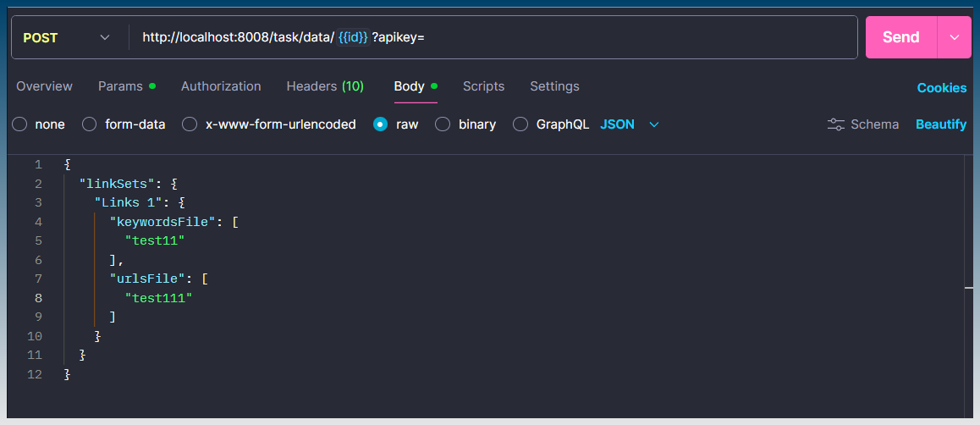Click the Schema sliders icon

coord(836,124)
